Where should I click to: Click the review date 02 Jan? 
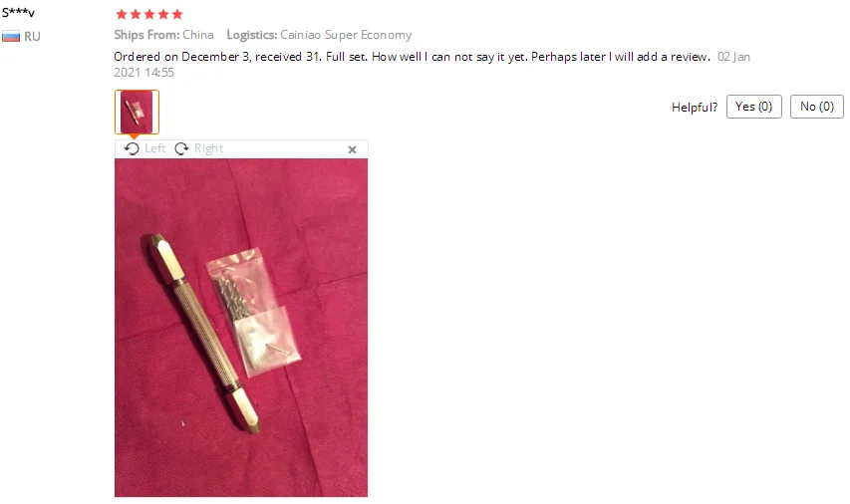(734, 57)
